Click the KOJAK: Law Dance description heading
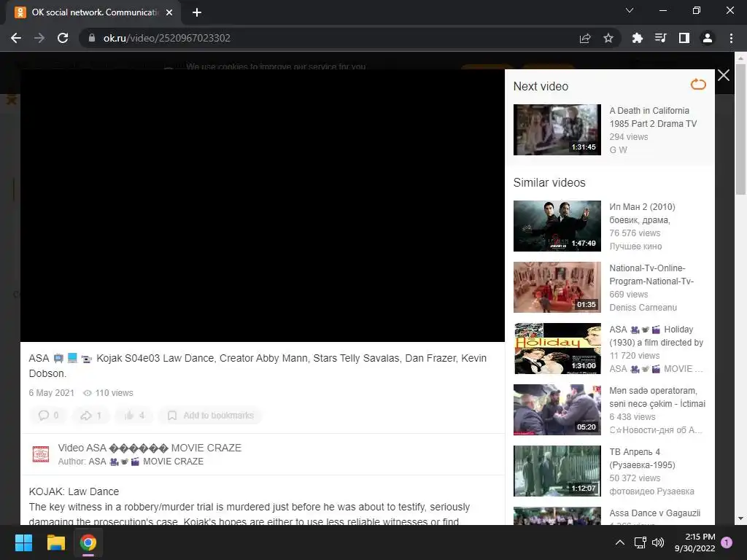The width and height of the screenshot is (747, 560). pos(74,491)
